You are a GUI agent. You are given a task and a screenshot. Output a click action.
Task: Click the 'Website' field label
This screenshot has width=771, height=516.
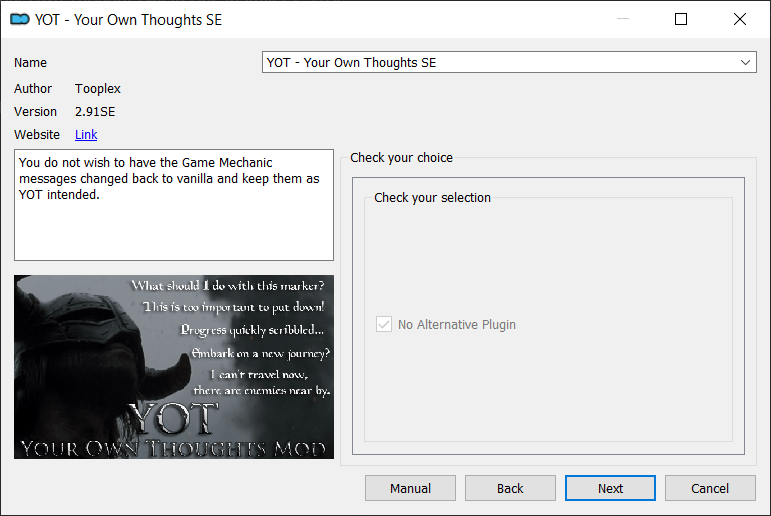tap(37, 134)
